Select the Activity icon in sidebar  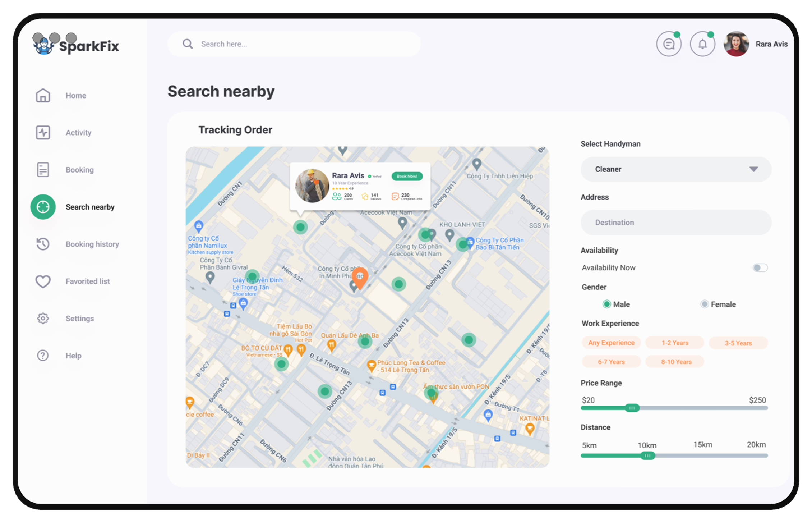43,132
